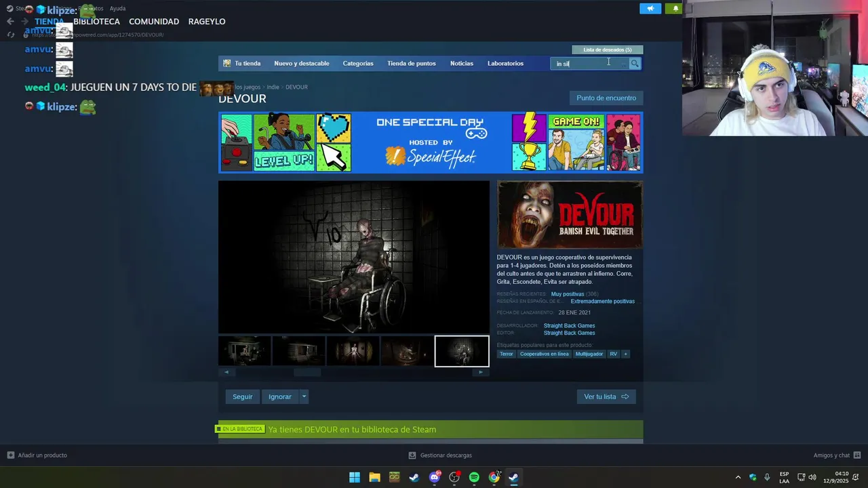Viewport: 868px width, 488px height.
Task: Select the highlighted wheelchair screenshot thumbnail
Action: pos(462,351)
